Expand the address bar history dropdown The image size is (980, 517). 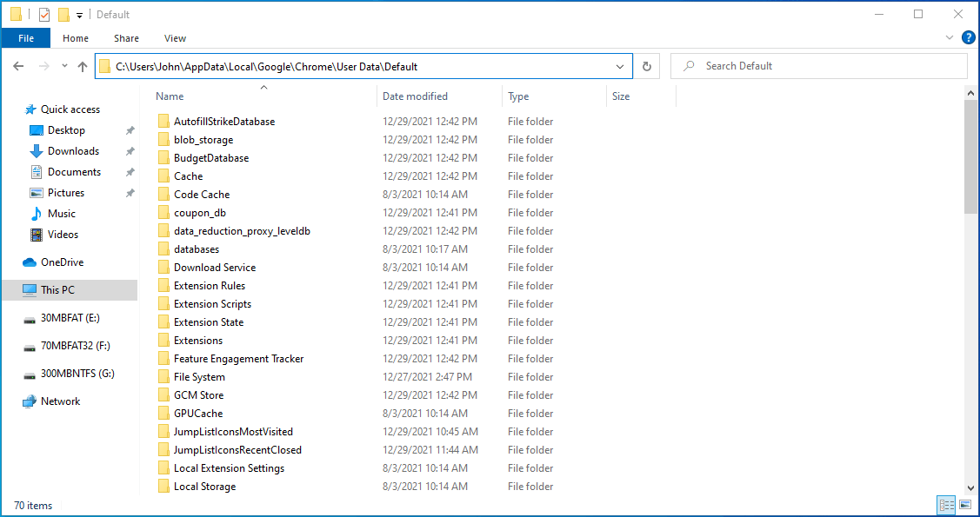tap(619, 66)
